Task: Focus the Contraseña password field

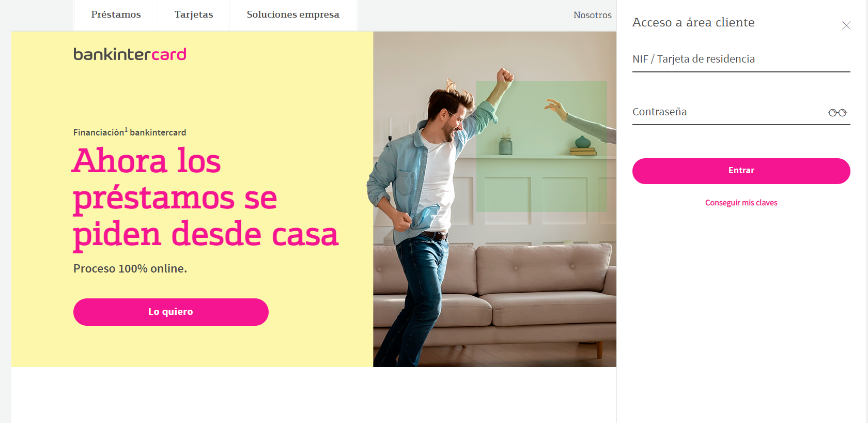Action: pyautogui.click(x=729, y=112)
